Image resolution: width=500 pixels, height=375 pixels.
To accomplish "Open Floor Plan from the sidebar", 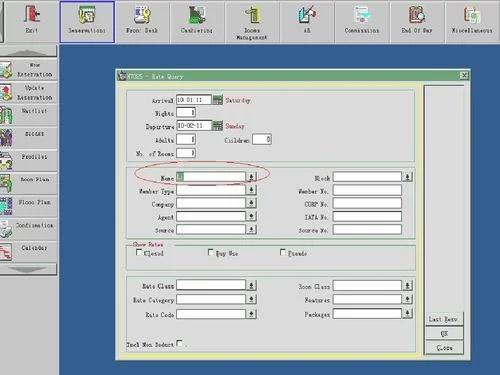I will click(28, 207).
